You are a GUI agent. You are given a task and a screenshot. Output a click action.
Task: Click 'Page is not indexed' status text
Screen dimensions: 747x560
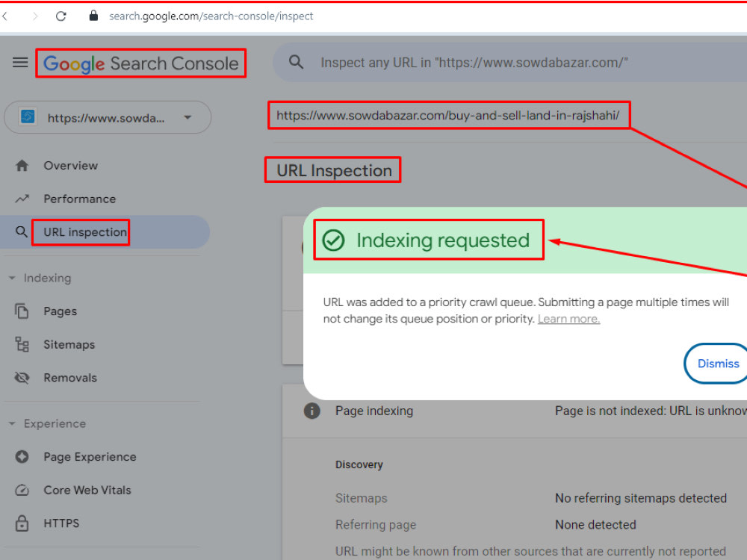click(x=651, y=411)
